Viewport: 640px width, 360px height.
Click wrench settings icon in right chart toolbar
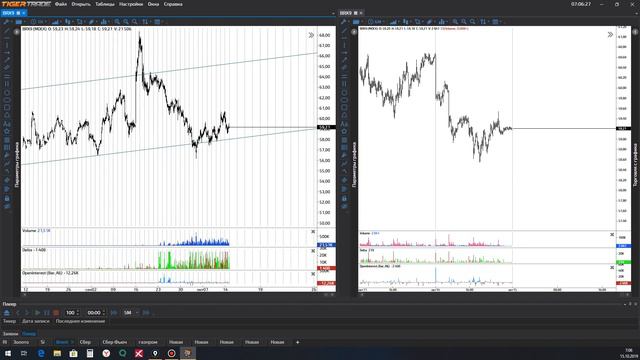coord(344,22)
